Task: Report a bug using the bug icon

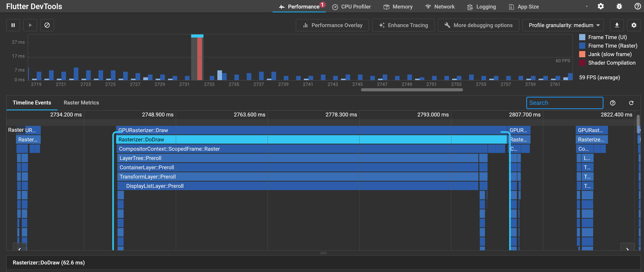Action: pos(619,6)
